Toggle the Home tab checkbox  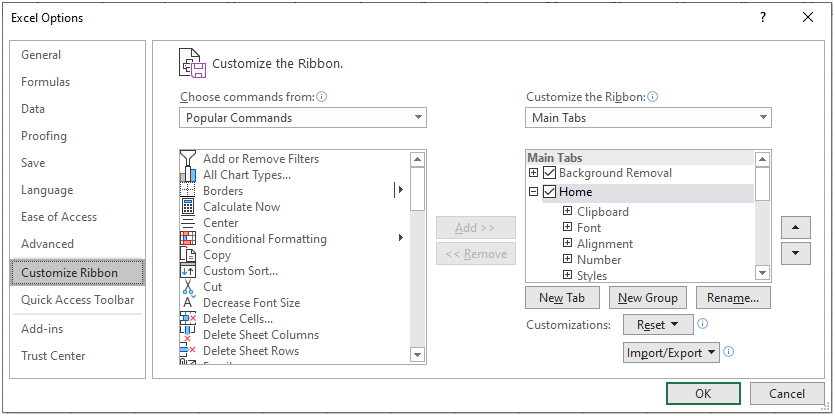click(x=549, y=192)
